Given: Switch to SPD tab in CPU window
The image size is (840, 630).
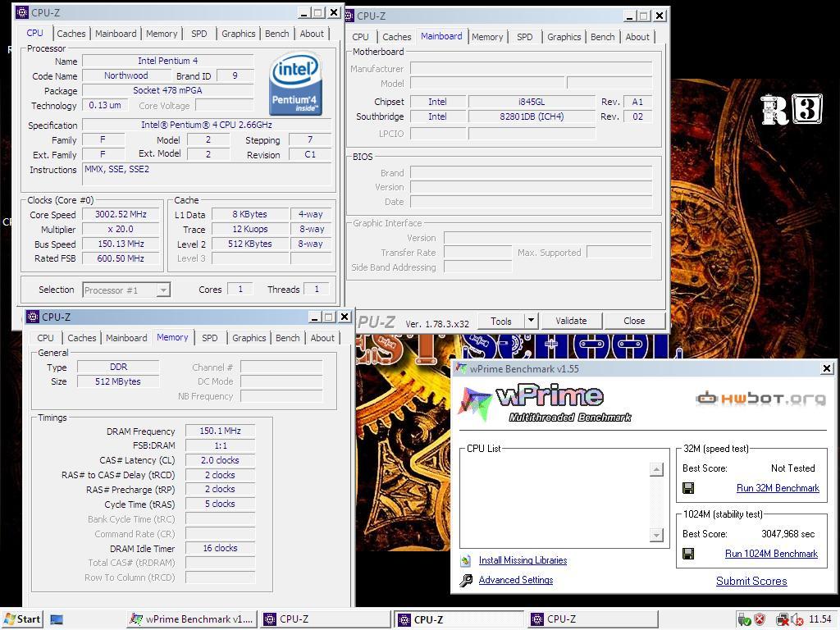Looking at the screenshot, I should (x=199, y=34).
